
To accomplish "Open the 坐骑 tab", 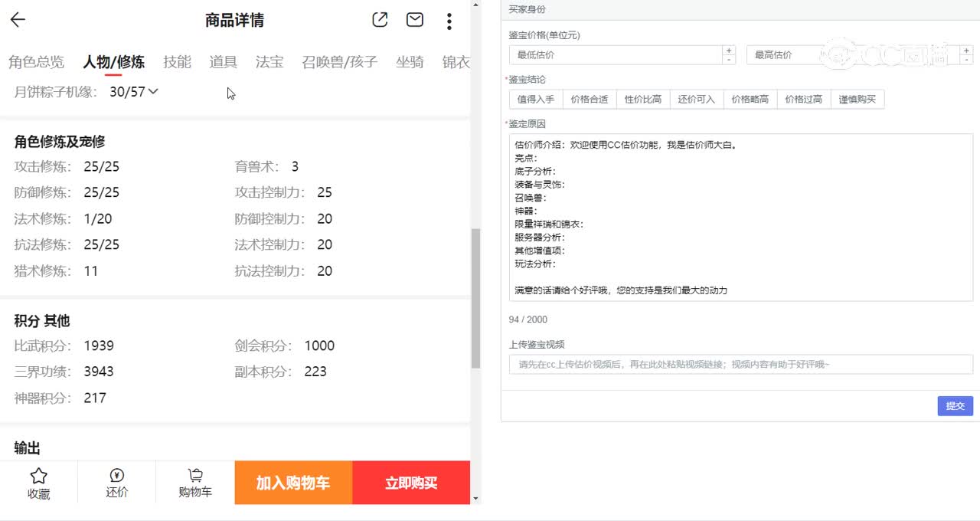I will coord(410,62).
